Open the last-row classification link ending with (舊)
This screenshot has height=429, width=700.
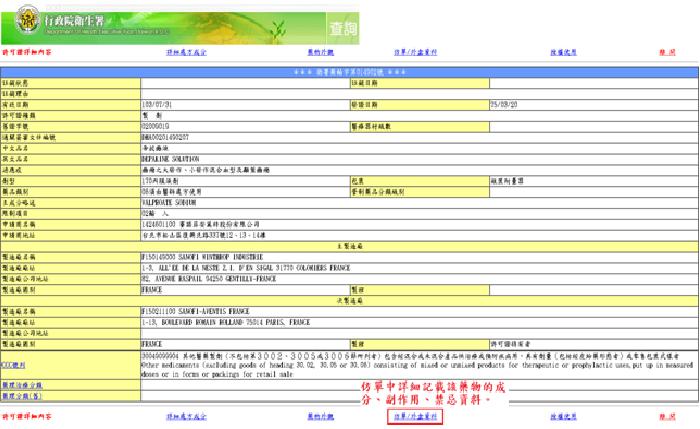pyautogui.click(x=22, y=396)
